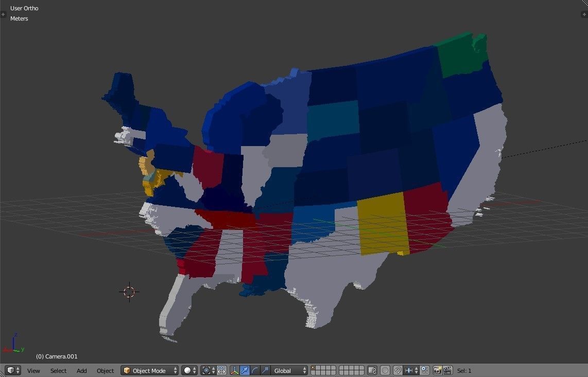Open the viewport shading selector

coord(189,371)
